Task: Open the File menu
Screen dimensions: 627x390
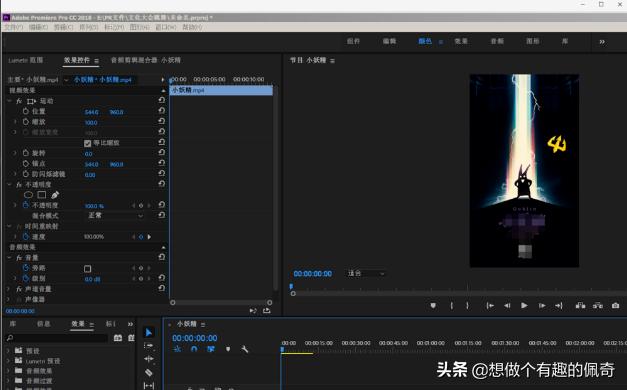Action: (14, 27)
